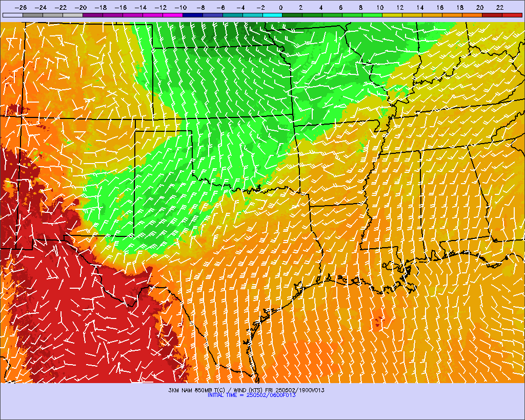
Task: Select the darkest green swatch between 0 and 2
Action: point(292,15)
